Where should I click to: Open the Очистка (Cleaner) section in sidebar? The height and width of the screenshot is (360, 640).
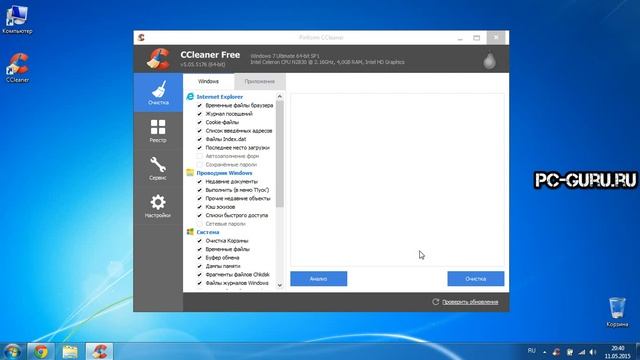point(158,93)
